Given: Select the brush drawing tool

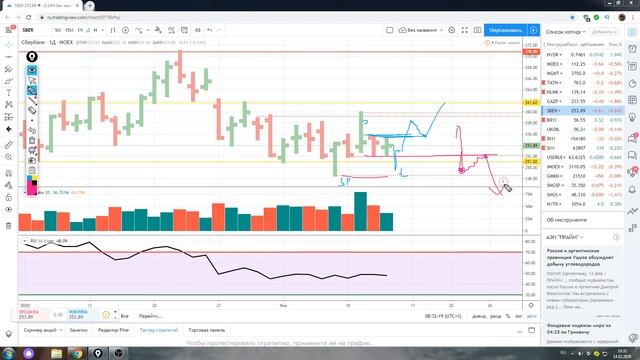Looking at the screenshot, I should tap(9, 81).
